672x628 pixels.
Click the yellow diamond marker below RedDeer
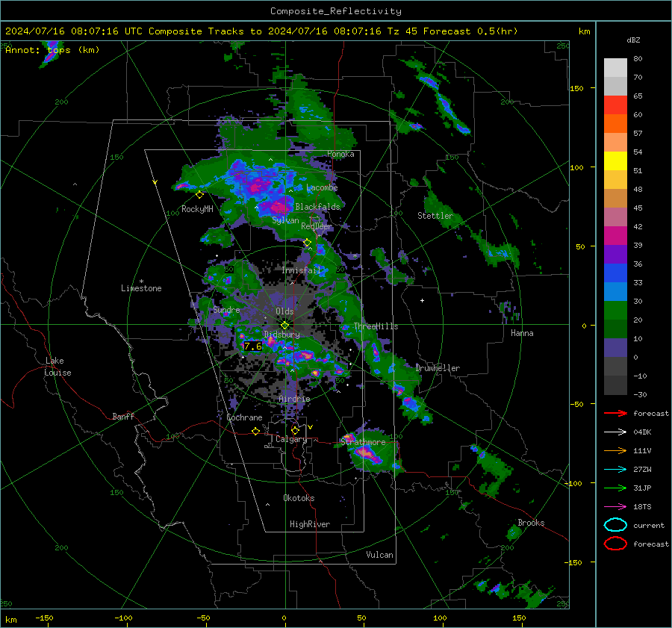pos(307,243)
